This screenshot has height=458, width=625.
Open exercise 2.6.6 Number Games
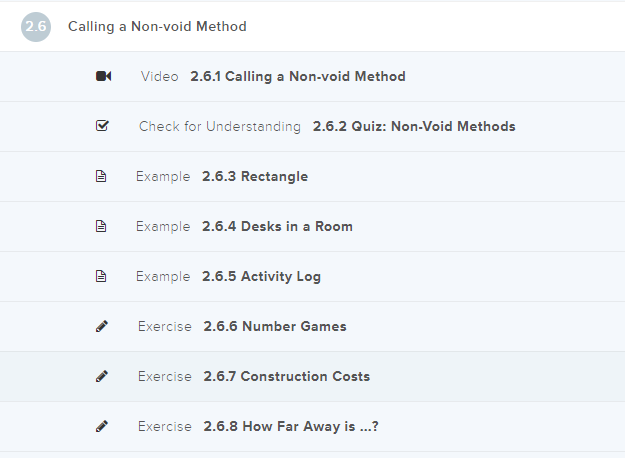click(275, 326)
